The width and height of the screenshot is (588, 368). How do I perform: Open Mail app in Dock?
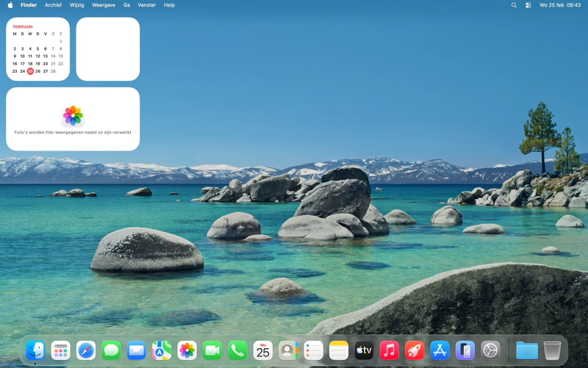137,351
